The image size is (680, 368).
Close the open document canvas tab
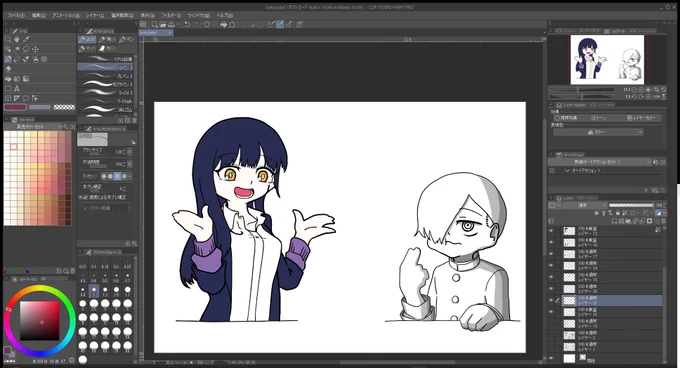click(170, 33)
